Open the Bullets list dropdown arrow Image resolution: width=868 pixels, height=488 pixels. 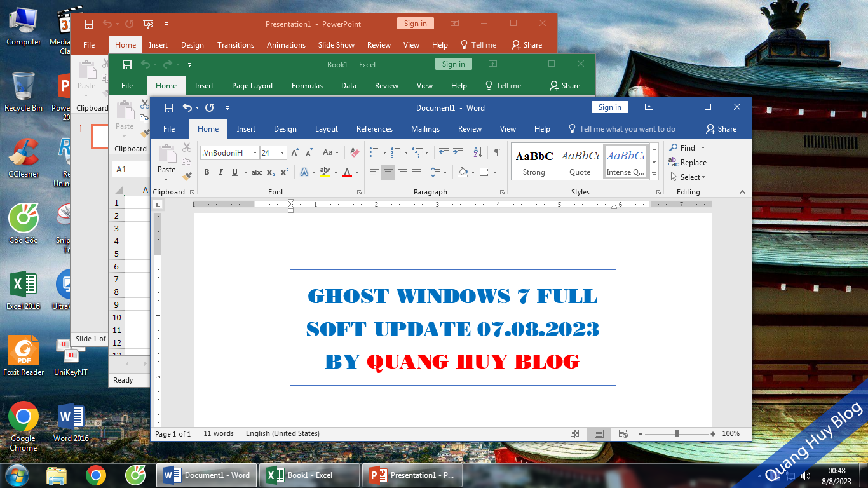[x=384, y=152]
